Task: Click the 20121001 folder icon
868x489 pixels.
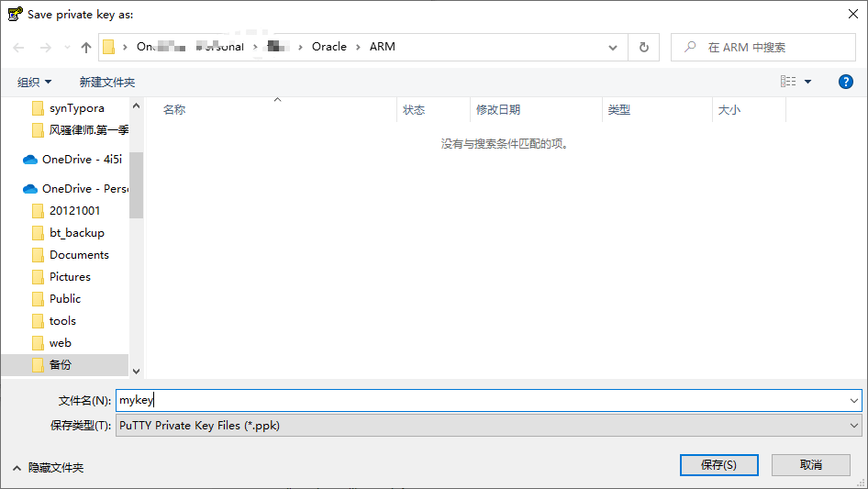Action: click(x=38, y=211)
